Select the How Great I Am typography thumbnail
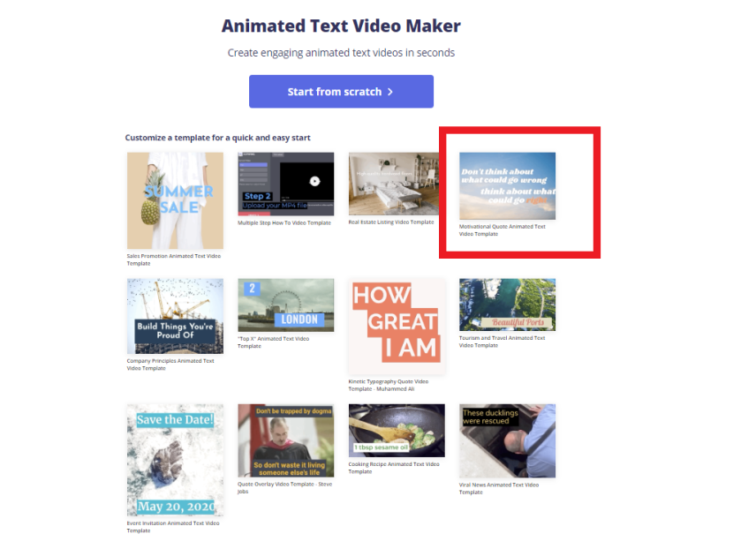 [397, 327]
